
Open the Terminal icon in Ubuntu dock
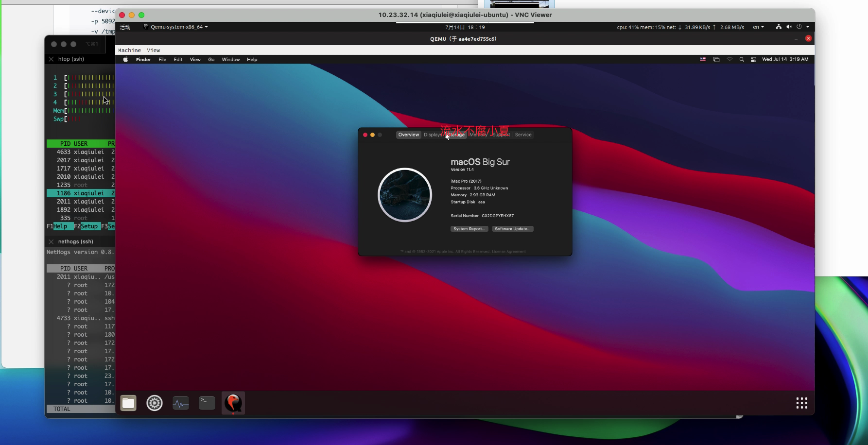point(207,403)
